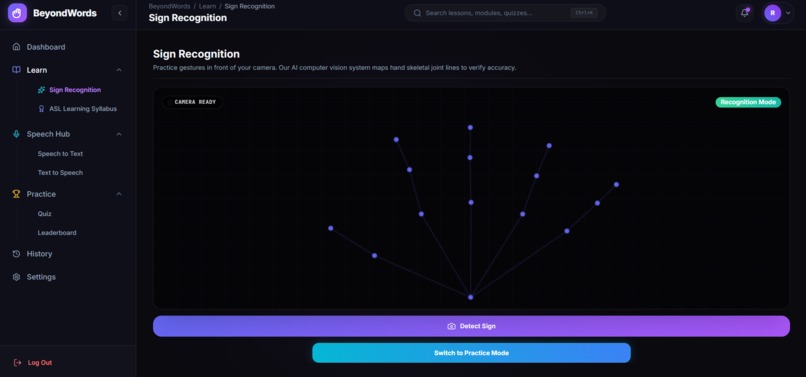This screenshot has width=806, height=377.
Task: Click the Ctrl+K shortcut hint
Action: point(584,13)
